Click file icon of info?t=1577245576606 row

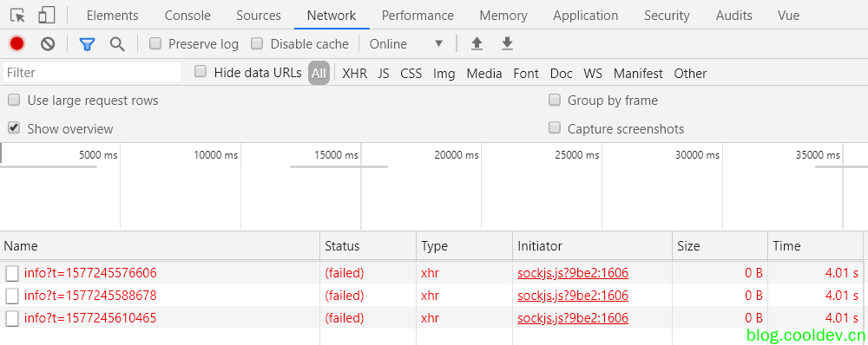pyautogui.click(x=12, y=273)
